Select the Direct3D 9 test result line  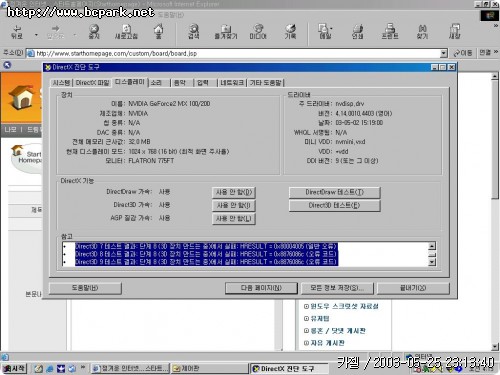pos(206,262)
